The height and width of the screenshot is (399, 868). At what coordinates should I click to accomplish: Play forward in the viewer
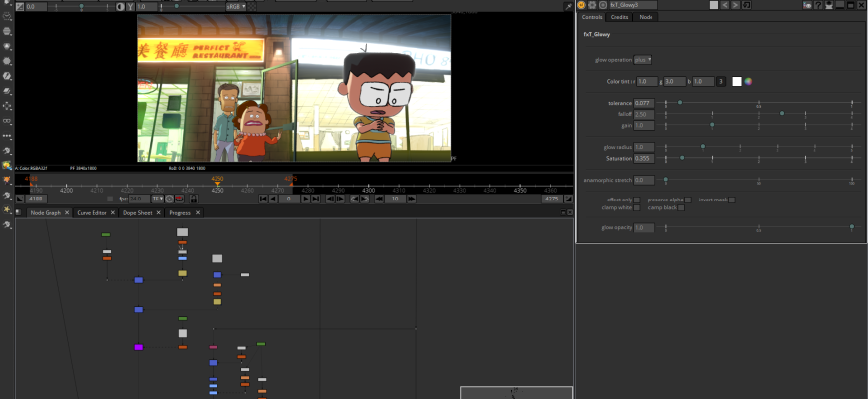pos(306,199)
